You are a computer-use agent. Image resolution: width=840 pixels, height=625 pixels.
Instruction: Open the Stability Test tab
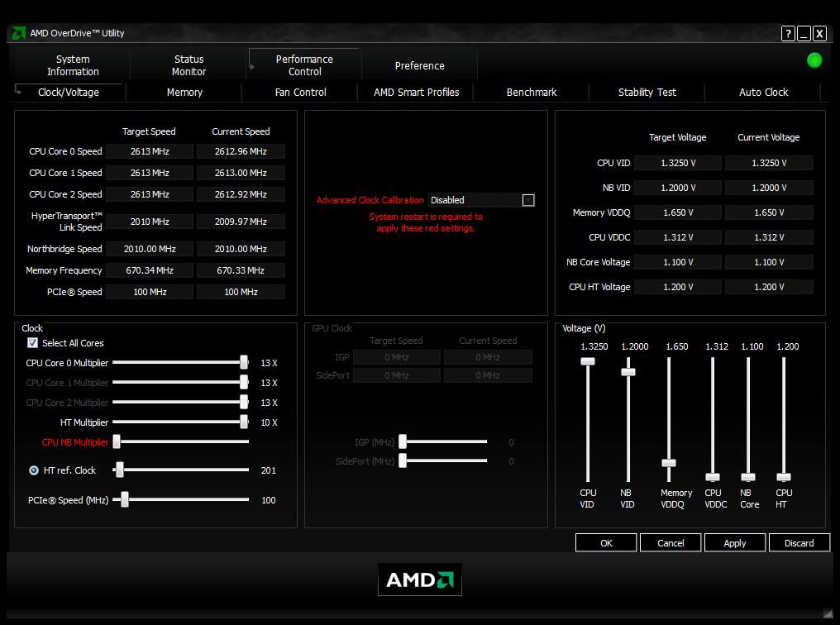(647, 92)
